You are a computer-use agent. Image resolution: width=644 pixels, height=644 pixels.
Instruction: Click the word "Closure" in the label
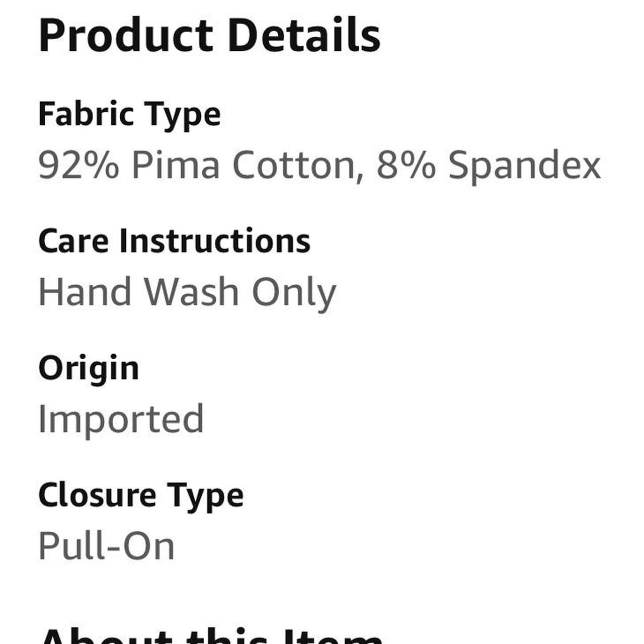[x=97, y=495]
